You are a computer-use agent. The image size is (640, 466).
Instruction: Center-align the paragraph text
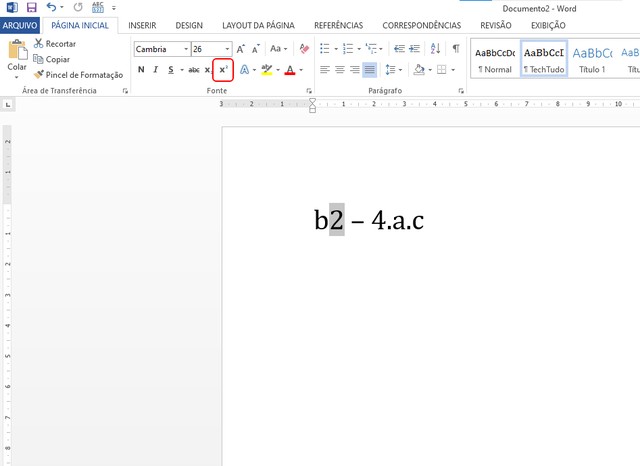339,70
